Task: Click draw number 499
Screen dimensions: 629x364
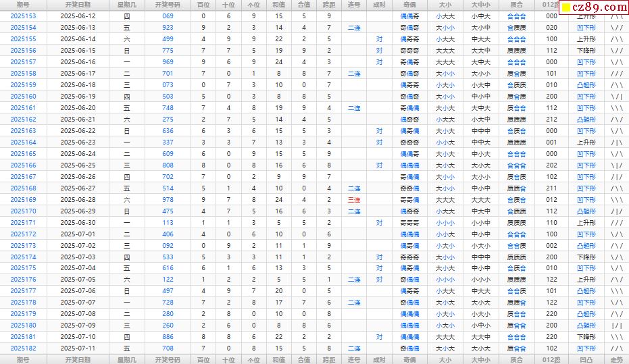Action: click(x=168, y=39)
